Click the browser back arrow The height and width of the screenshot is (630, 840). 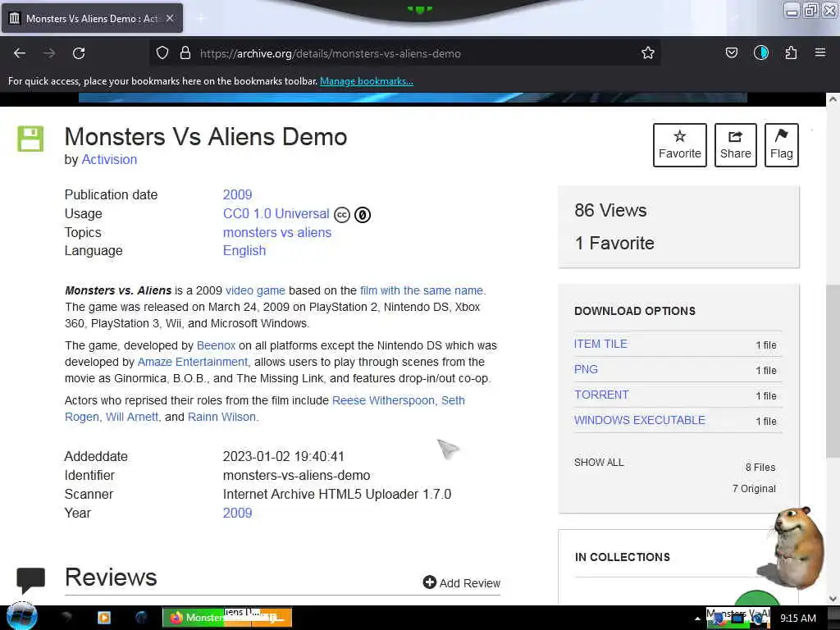pos(20,53)
